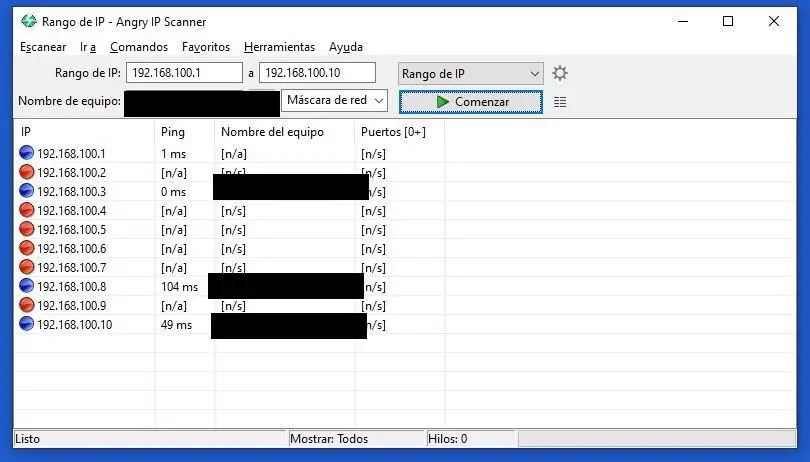Maximize the Angry IP Scanner window
The width and height of the screenshot is (810, 462).
coord(728,21)
